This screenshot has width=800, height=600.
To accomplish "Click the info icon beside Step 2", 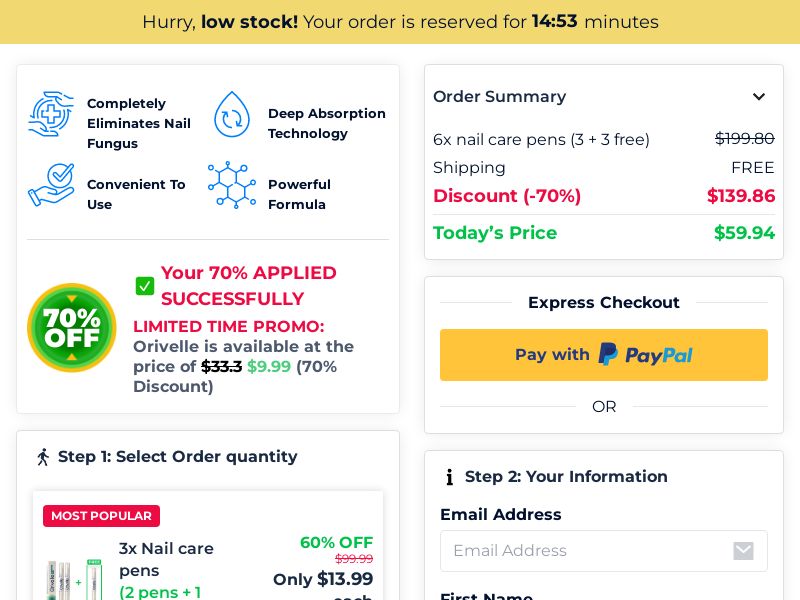I will click(450, 477).
